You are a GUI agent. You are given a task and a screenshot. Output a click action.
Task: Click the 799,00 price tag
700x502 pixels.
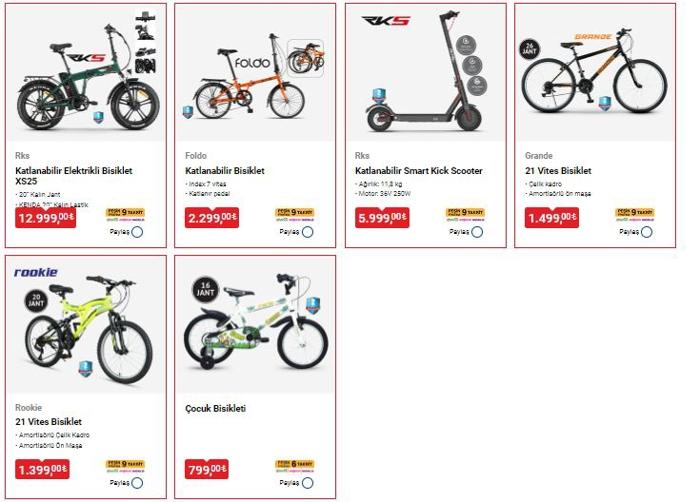click(x=207, y=469)
